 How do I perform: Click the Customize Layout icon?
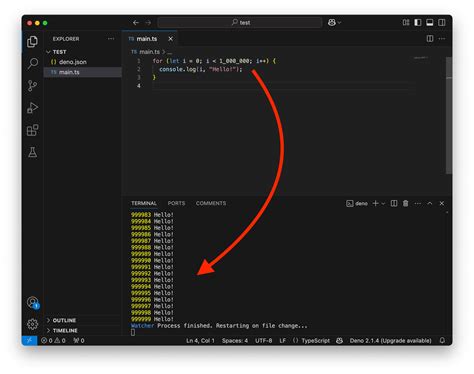coord(406,22)
